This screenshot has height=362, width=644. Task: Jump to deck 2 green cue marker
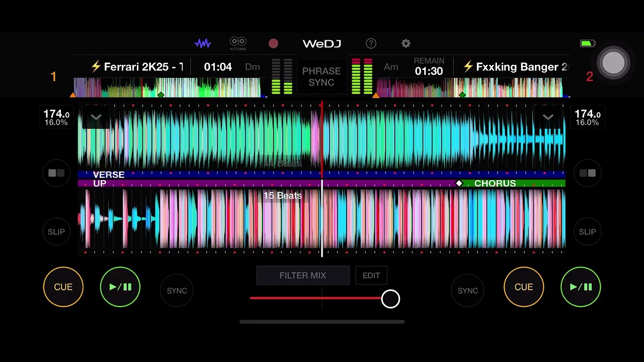tap(462, 95)
